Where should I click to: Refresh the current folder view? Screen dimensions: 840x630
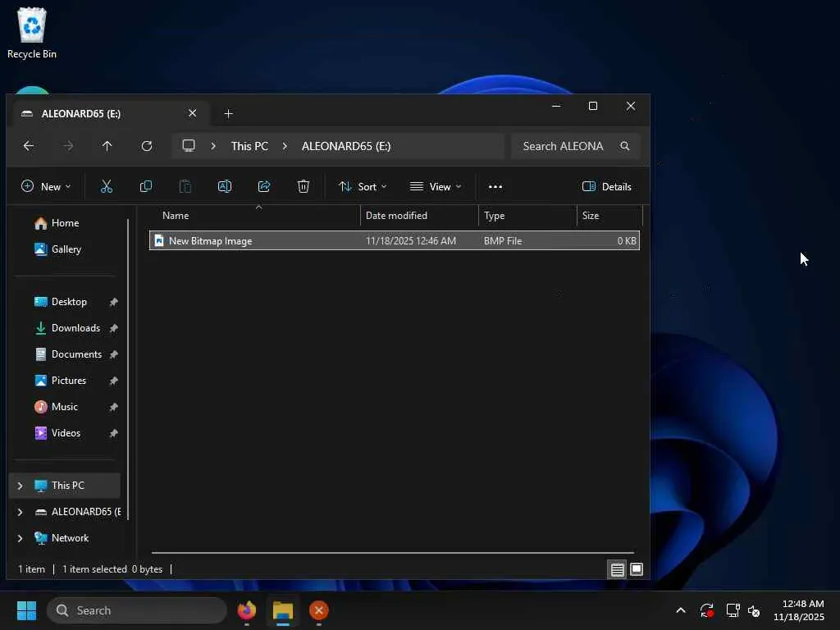(147, 146)
